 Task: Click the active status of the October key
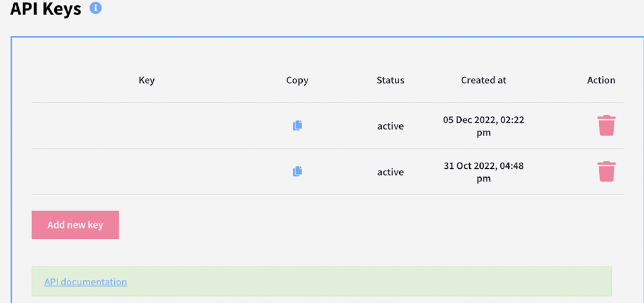pyautogui.click(x=390, y=172)
